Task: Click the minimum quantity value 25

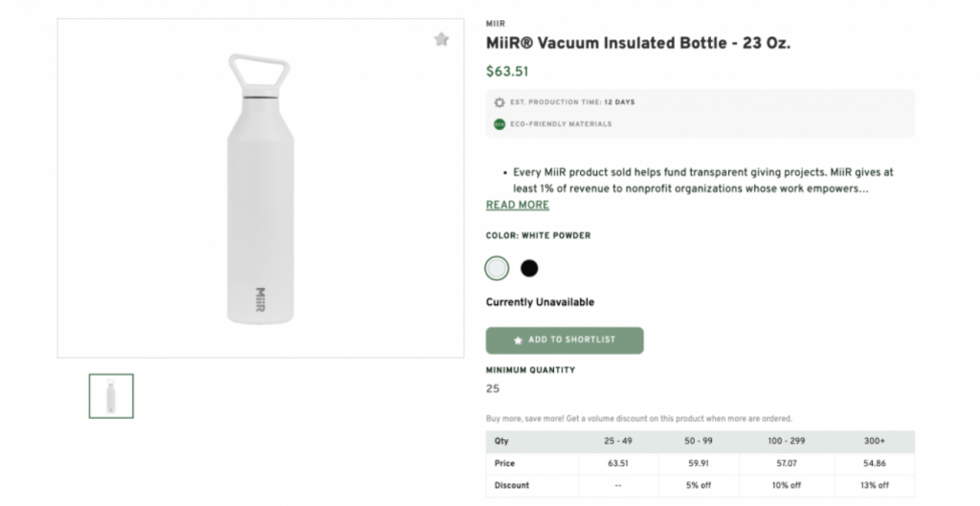Action: pos(493,388)
